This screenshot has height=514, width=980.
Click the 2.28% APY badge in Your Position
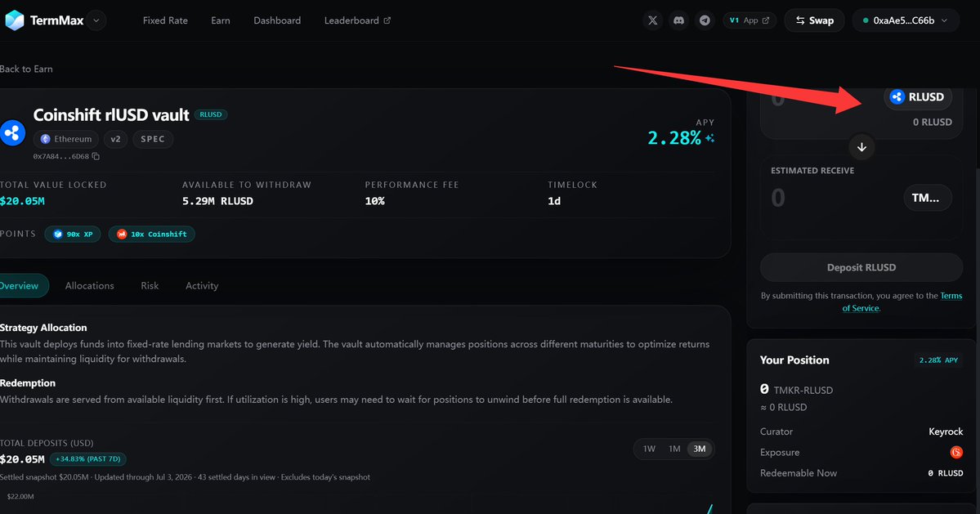point(938,360)
